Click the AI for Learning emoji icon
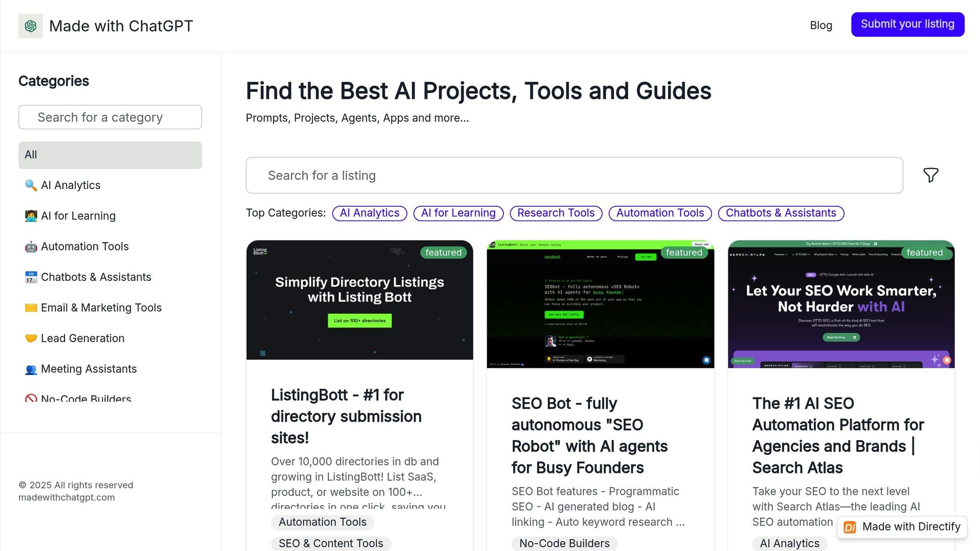The image size is (980, 551). [31, 216]
